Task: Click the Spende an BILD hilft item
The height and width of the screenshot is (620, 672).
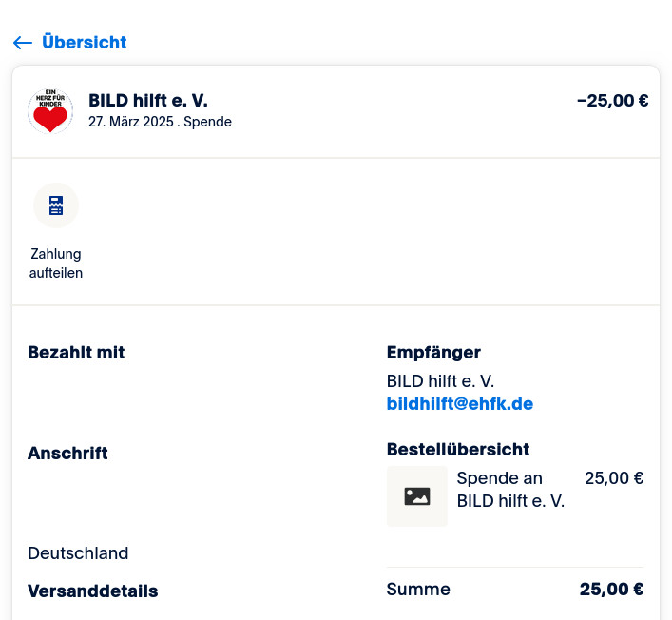Action: click(x=510, y=489)
